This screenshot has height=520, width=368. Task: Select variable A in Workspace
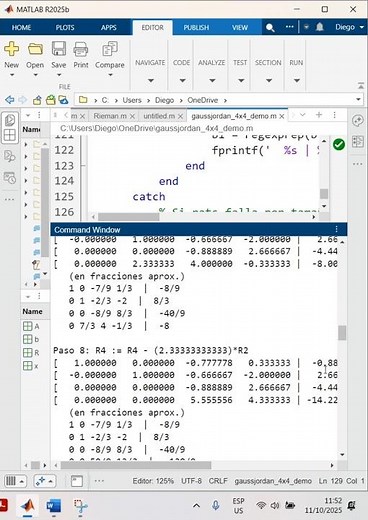click(x=31, y=326)
